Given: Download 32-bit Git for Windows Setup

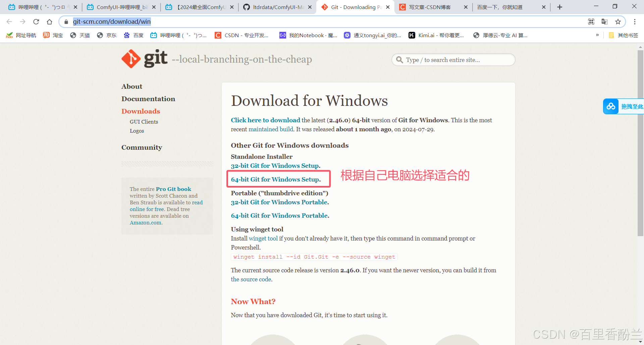Looking at the screenshot, I should click(275, 165).
